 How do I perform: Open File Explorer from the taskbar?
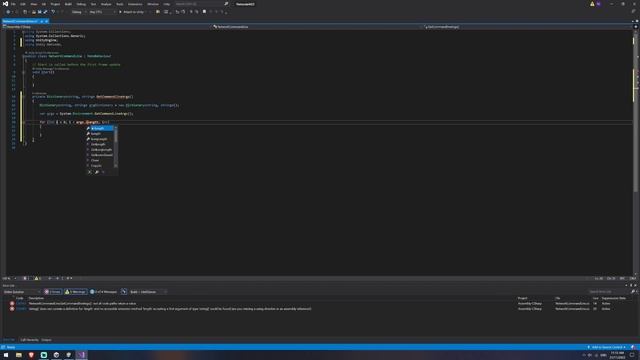click(19, 355)
